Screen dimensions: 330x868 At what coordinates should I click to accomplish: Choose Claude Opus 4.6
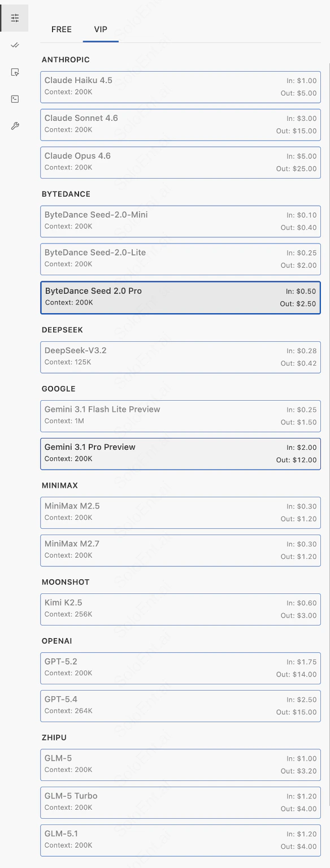180,162
